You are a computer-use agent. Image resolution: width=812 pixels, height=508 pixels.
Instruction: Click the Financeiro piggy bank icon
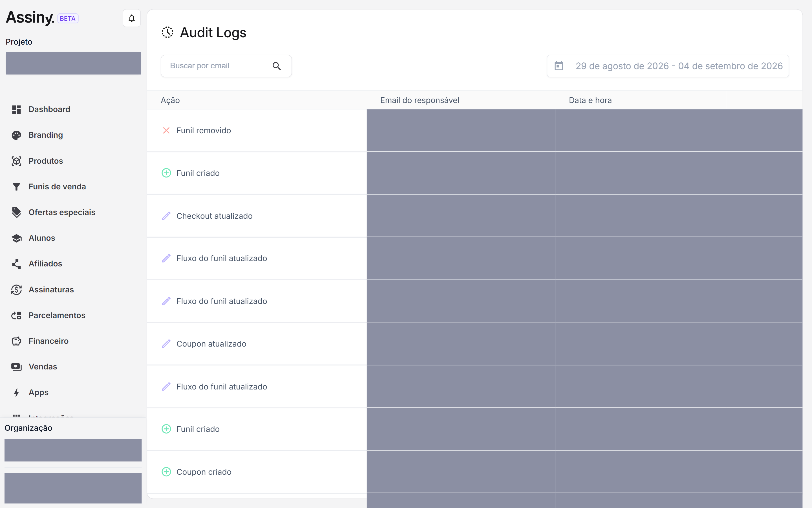pyautogui.click(x=16, y=341)
